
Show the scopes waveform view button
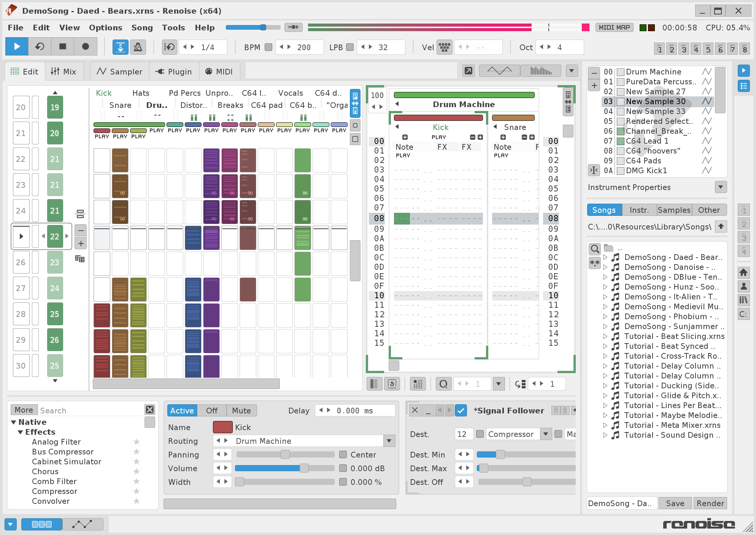tap(499, 71)
